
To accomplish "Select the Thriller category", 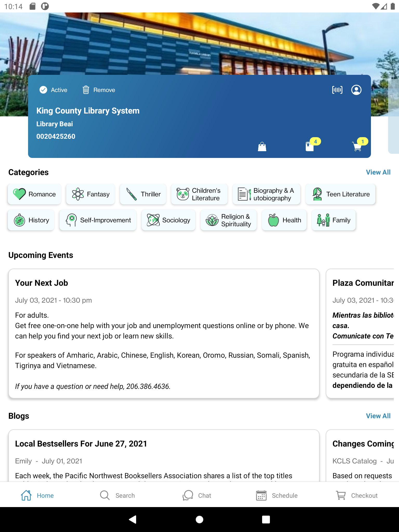I will [143, 194].
